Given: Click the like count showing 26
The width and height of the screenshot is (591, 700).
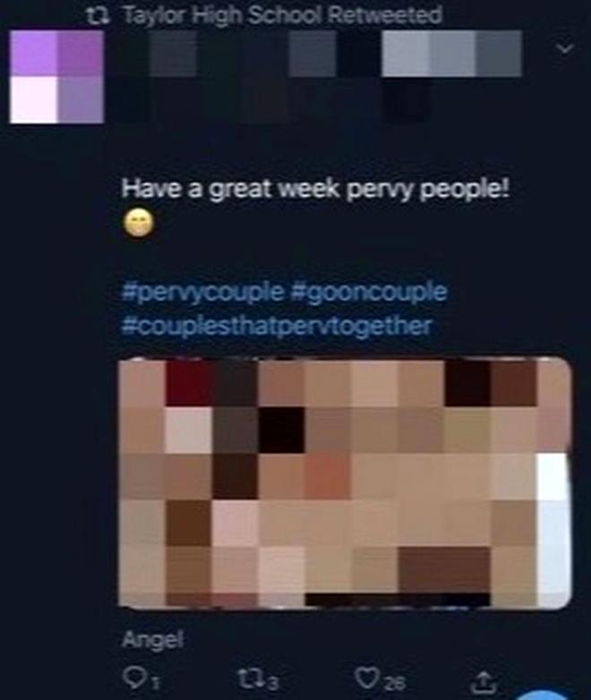Looking at the screenshot, I should (x=393, y=682).
